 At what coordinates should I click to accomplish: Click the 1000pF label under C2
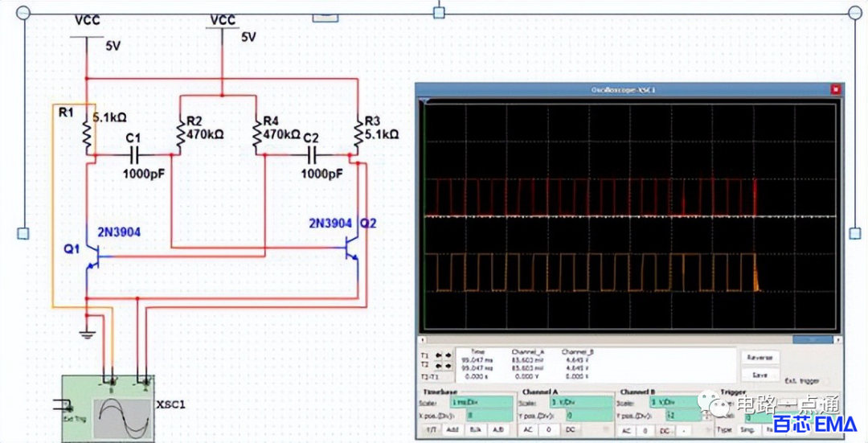click(321, 174)
